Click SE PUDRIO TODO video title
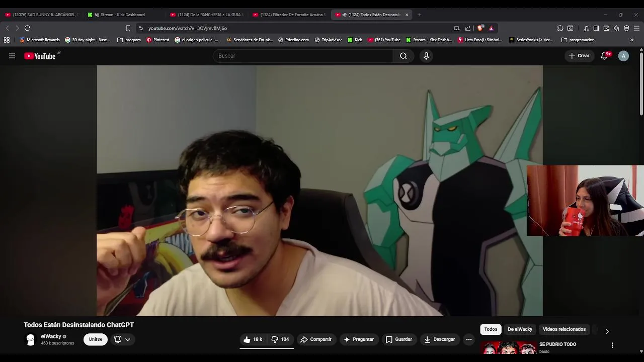Image resolution: width=644 pixels, height=362 pixels. pos(557,344)
